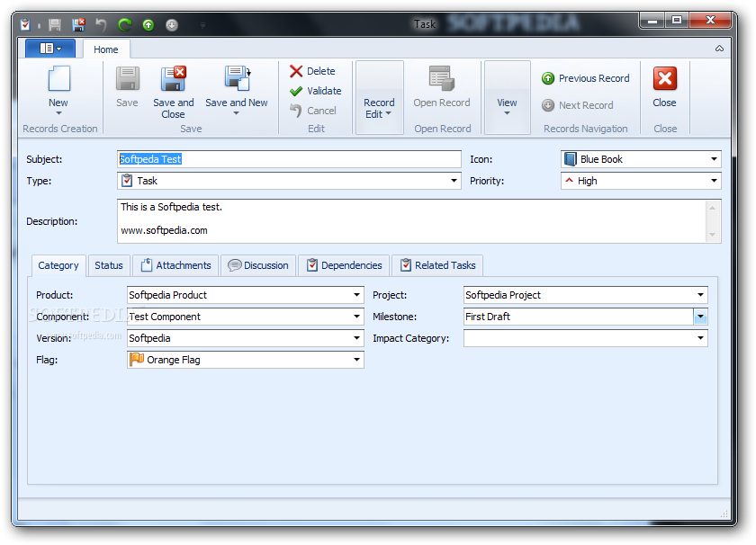The width and height of the screenshot is (756, 545).
Task: Open the View dropdown menu
Action: click(508, 98)
